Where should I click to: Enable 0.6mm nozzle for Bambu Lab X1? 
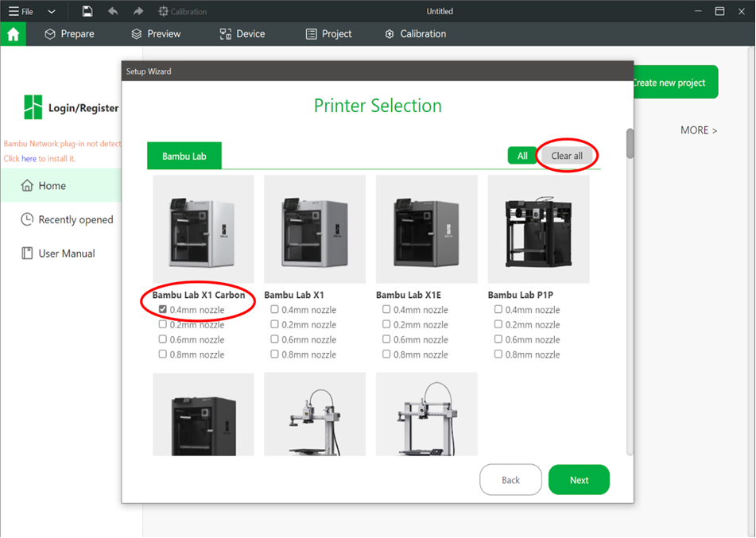tap(274, 339)
